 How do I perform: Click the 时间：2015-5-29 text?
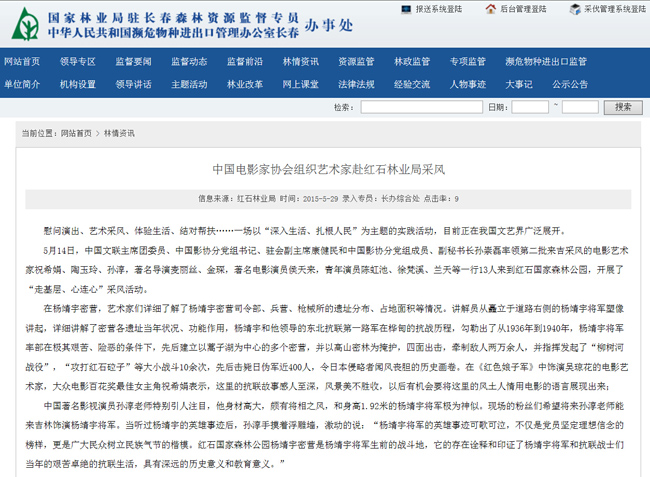[309, 199]
